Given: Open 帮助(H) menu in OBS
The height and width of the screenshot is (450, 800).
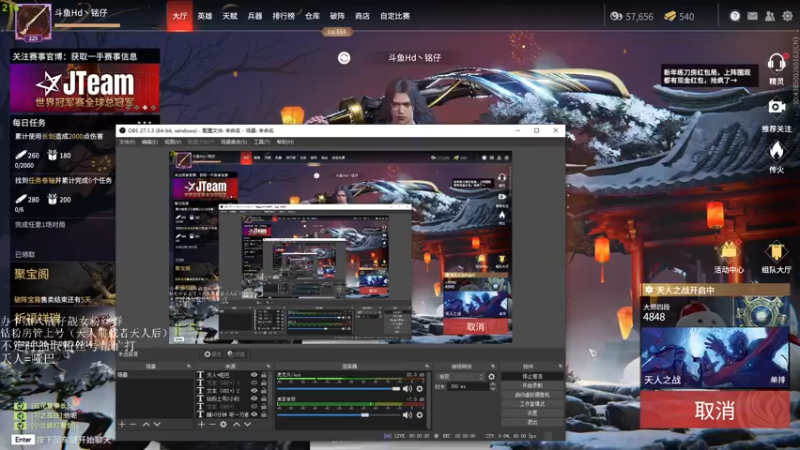Looking at the screenshot, I should pos(285,142).
